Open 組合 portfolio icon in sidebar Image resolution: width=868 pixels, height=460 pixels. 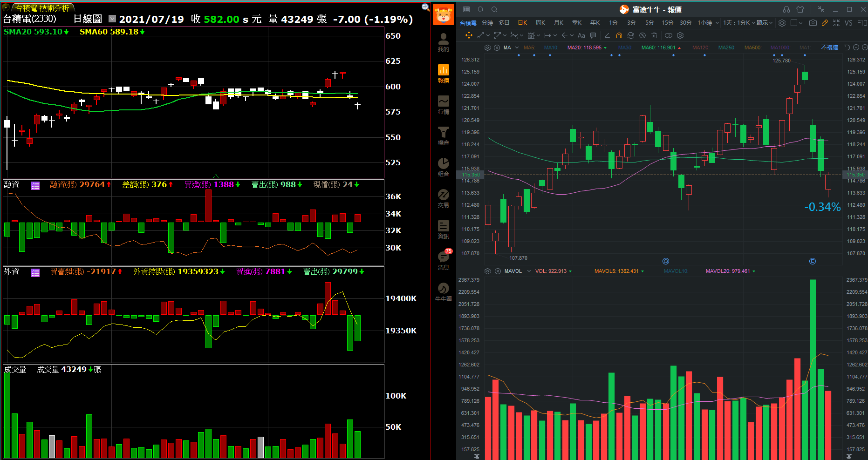(x=443, y=167)
